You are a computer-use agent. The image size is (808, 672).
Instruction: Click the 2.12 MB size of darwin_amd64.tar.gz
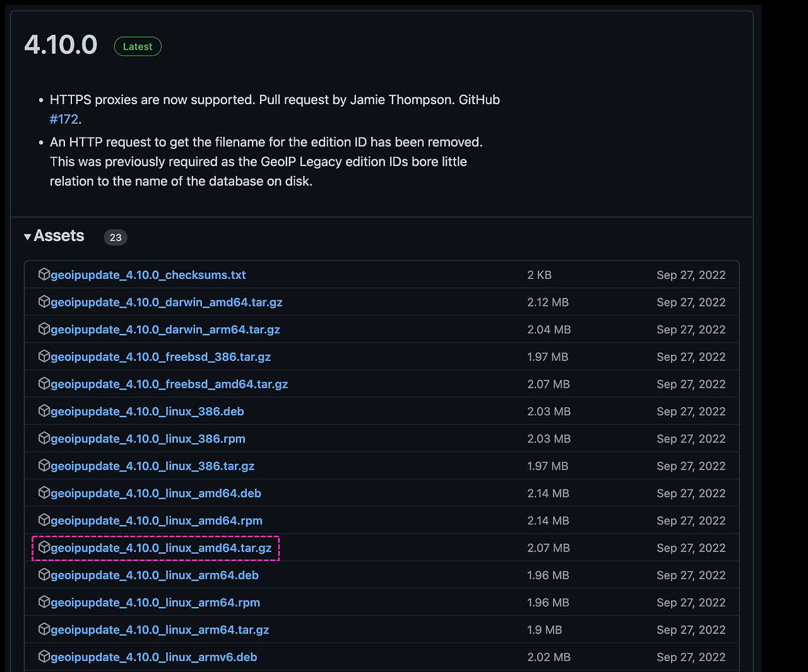548,302
